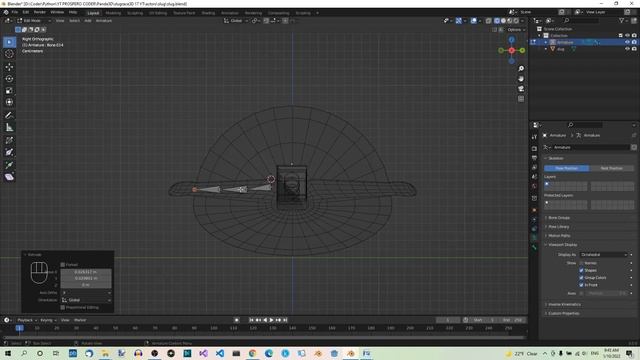The height and width of the screenshot is (360, 640).
Task: Select the Transform tool
Action: click(9, 102)
